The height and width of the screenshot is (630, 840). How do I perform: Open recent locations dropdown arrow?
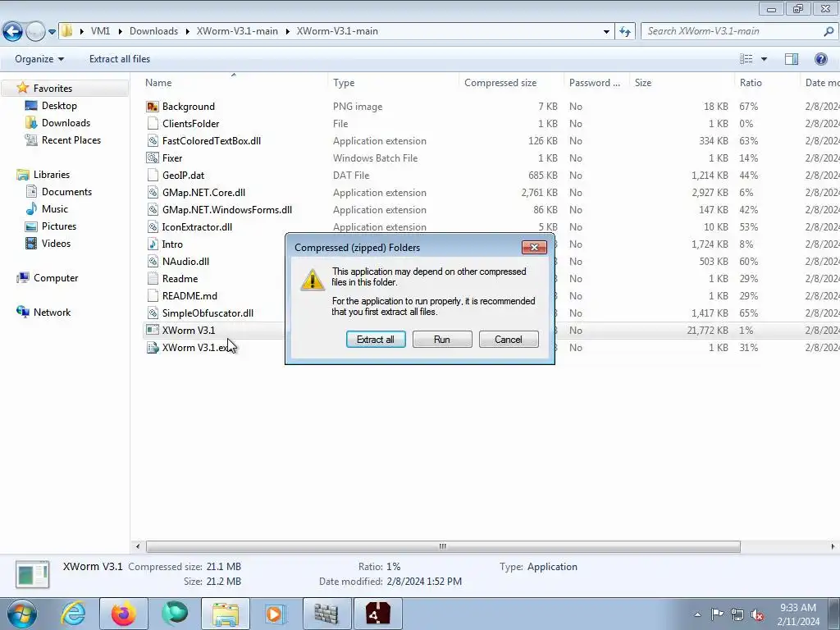(x=52, y=32)
